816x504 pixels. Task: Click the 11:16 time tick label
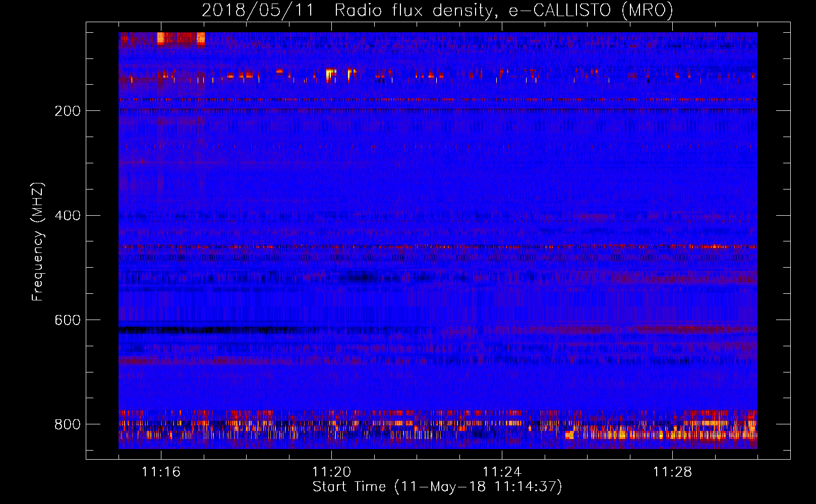click(x=161, y=472)
